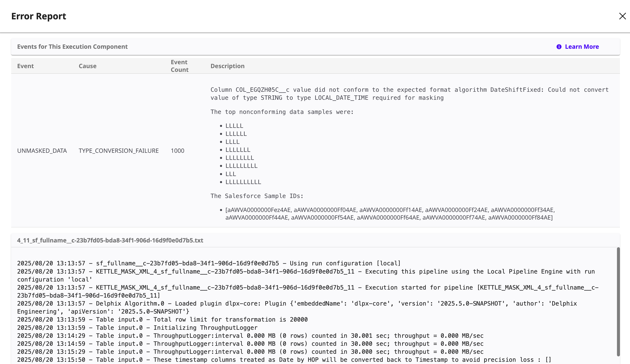Image resolution: width=630 pixels, height=364 pixels.
Task: Click the Events for This Execution Component header
Action: (72, 47)
